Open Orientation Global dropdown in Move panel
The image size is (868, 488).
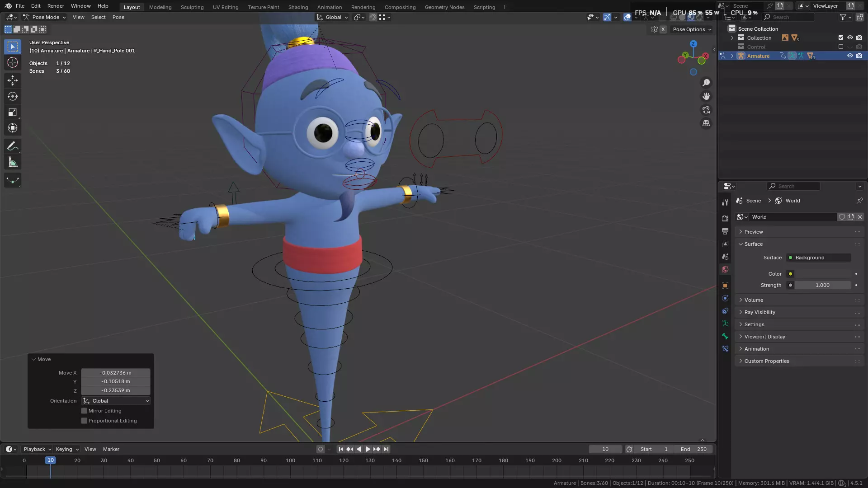click(x=116, y=401)
